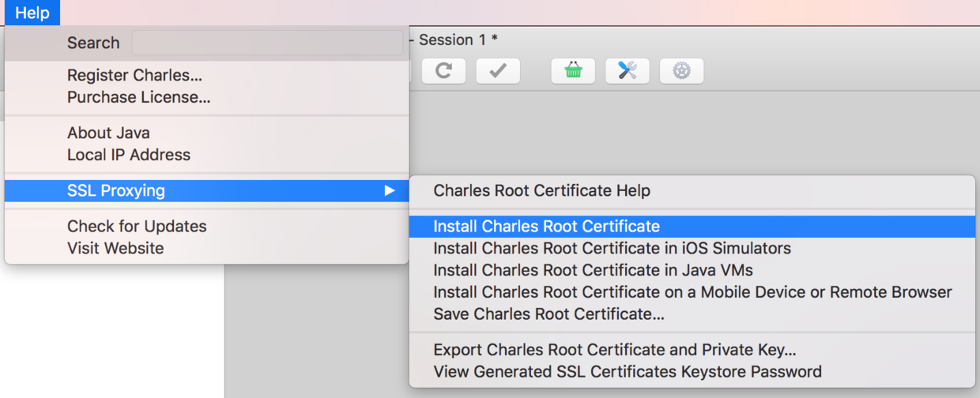The width and height of the screenshot is (980, 398).
Task: Select Purchase License...
Action: [x=207, y=98]
